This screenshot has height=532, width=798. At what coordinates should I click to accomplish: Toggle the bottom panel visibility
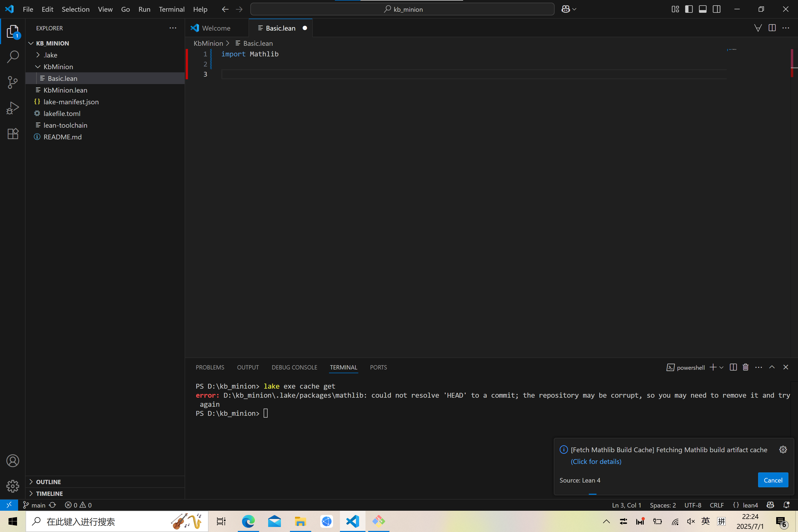pos(703,9)
